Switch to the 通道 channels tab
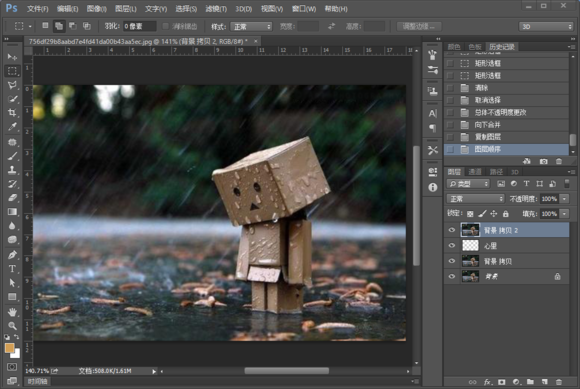Viewport: 580px width, 389px height. (x=475, y=172)
